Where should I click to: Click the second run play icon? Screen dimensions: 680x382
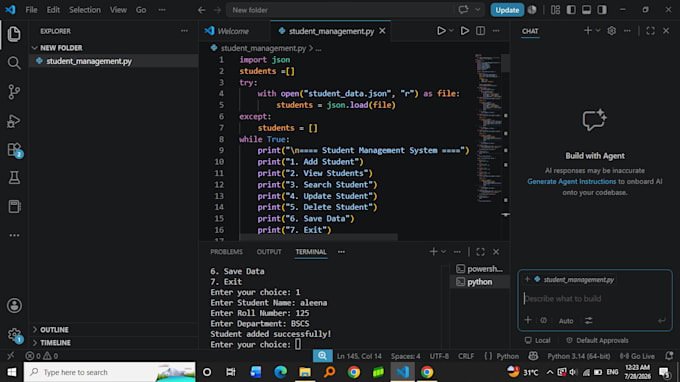[x=464, y=31]
